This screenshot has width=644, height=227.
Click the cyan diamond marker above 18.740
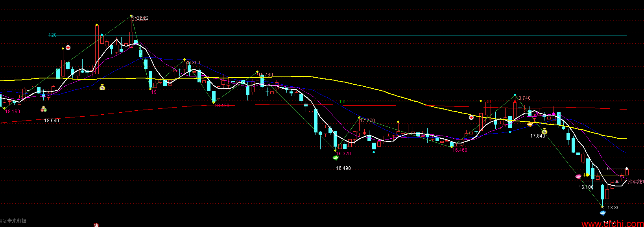pyautogui.click(x=515, y=95)
